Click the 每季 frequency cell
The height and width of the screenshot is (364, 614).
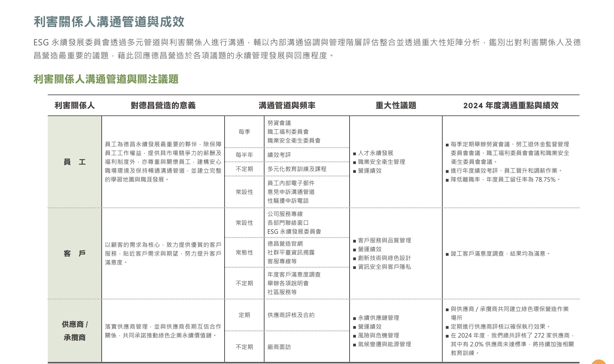[x=244, y=132]
